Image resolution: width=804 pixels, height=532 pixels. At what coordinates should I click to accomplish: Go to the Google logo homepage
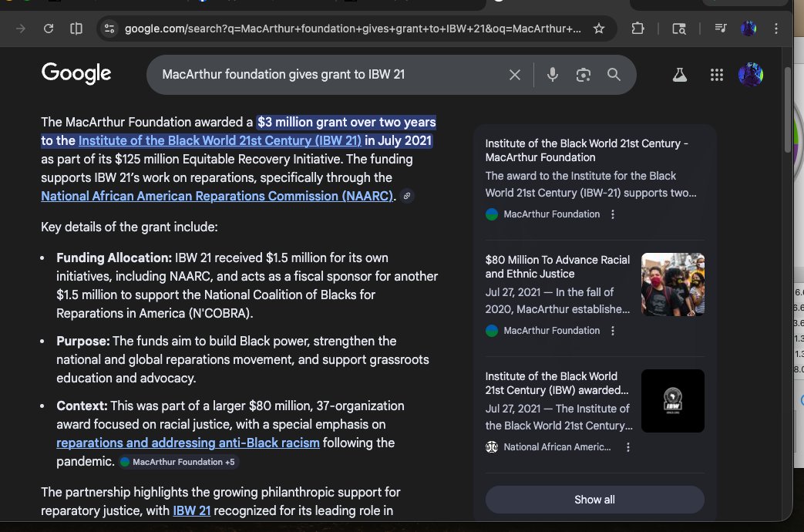coord(76,73)
